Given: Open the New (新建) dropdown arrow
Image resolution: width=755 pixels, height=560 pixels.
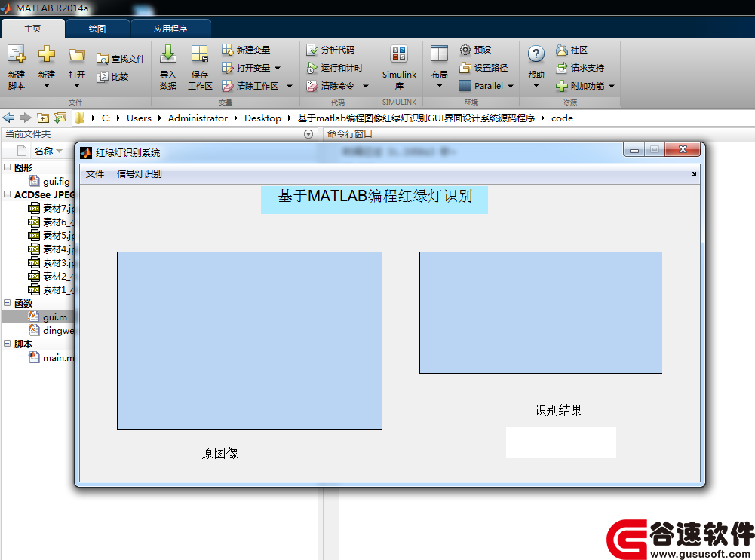Looking at the screenshot, I should pos(47,86).
